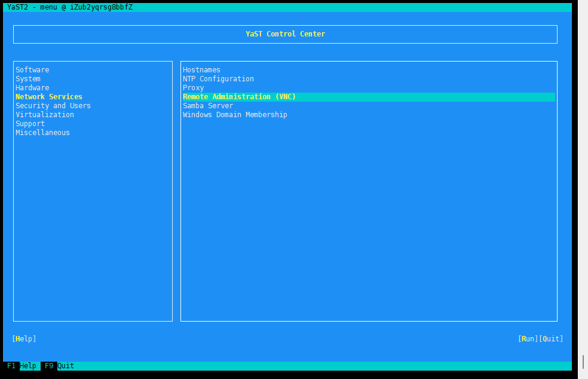
Task: Select Remote Administration (VNC) entry
Action: click(x=369, y=97)
